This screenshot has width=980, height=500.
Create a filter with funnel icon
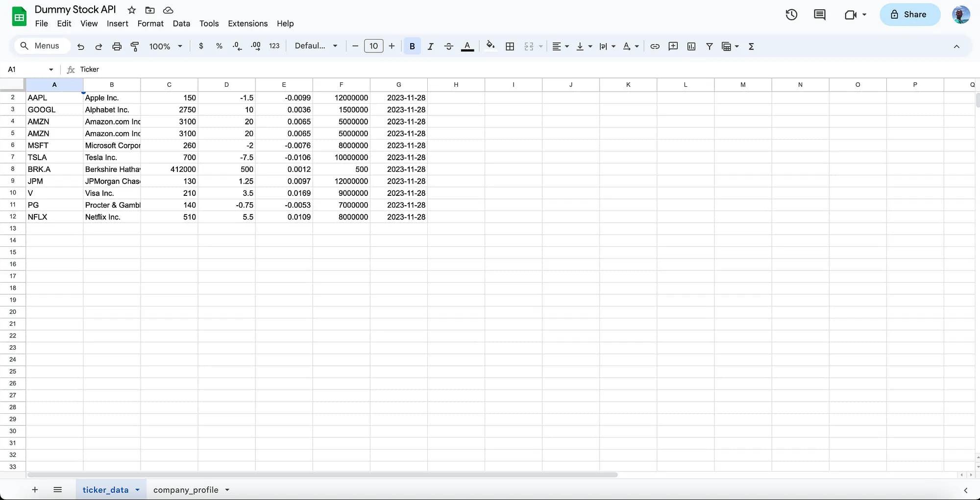709,46
